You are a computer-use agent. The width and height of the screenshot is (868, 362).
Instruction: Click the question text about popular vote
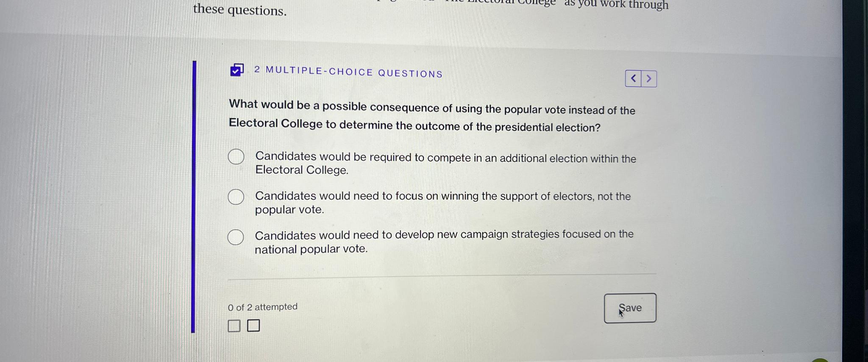click(x=431, y=117)
